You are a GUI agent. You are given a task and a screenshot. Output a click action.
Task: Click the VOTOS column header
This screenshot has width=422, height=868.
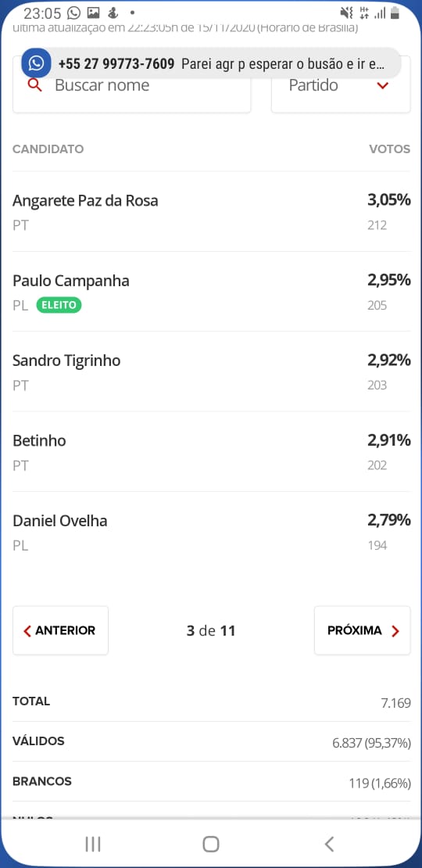(x=389, y=149)
